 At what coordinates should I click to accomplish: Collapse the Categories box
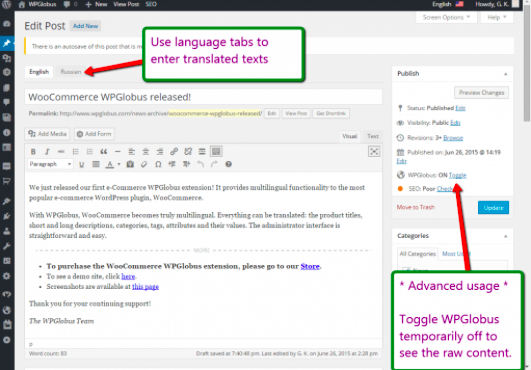pyautogui.click(x=506, y=236)
